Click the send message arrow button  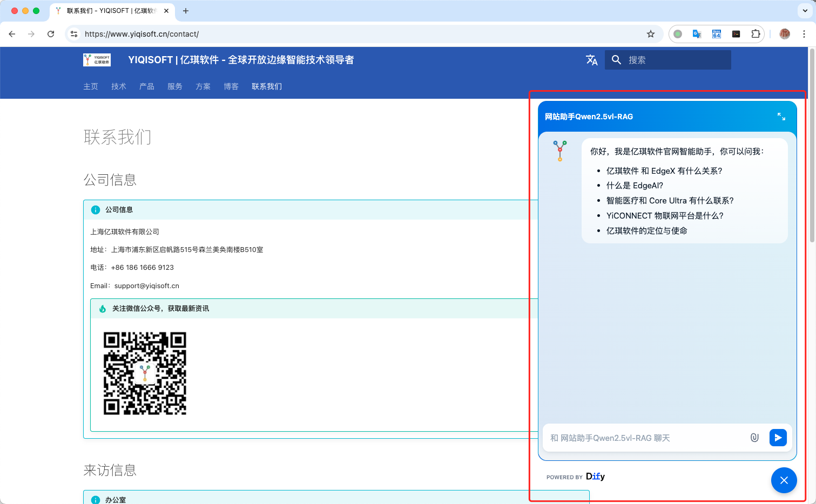coord(778,438)
